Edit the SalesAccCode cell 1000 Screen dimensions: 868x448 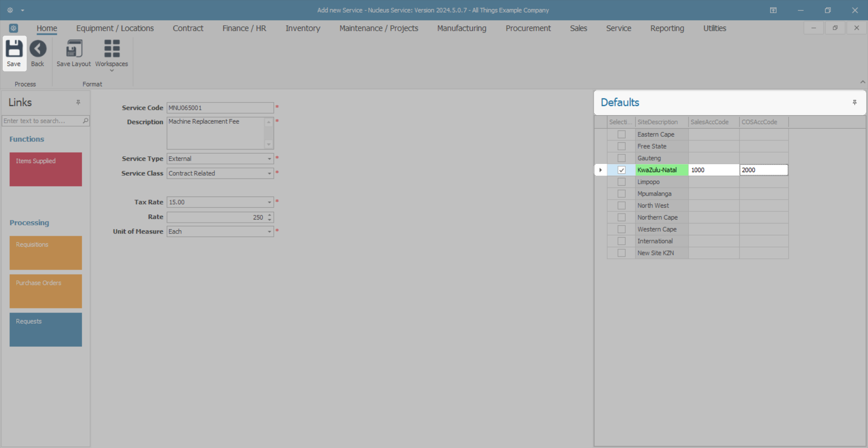tap(714, 170)
